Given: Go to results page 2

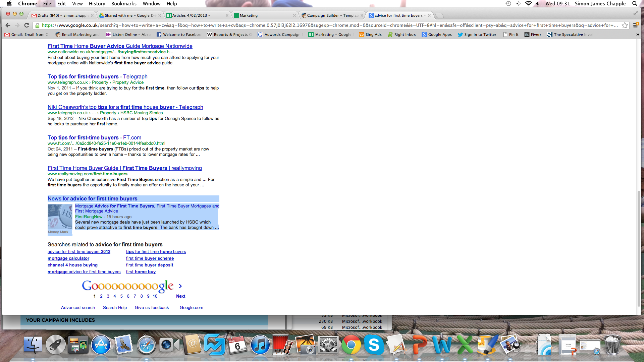Looking at the screenshot, I should tap(101, 296).
